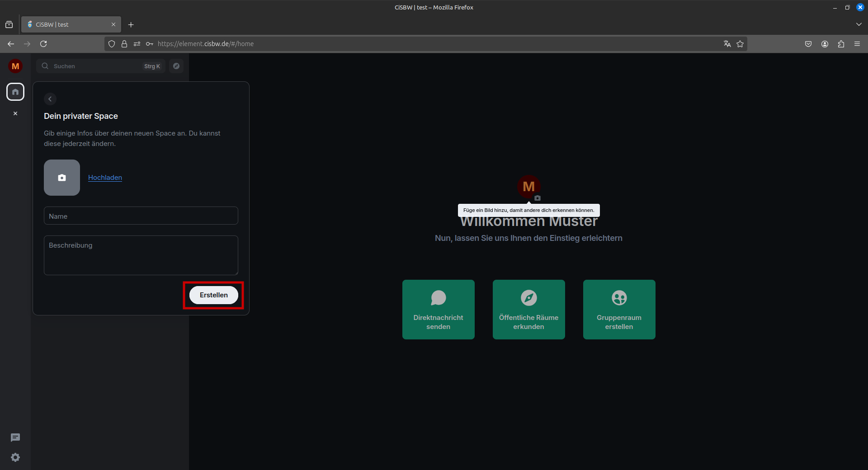Open the user avatar menu in sidebar
This screenshot has height=470, width=868.
[15, 66]
